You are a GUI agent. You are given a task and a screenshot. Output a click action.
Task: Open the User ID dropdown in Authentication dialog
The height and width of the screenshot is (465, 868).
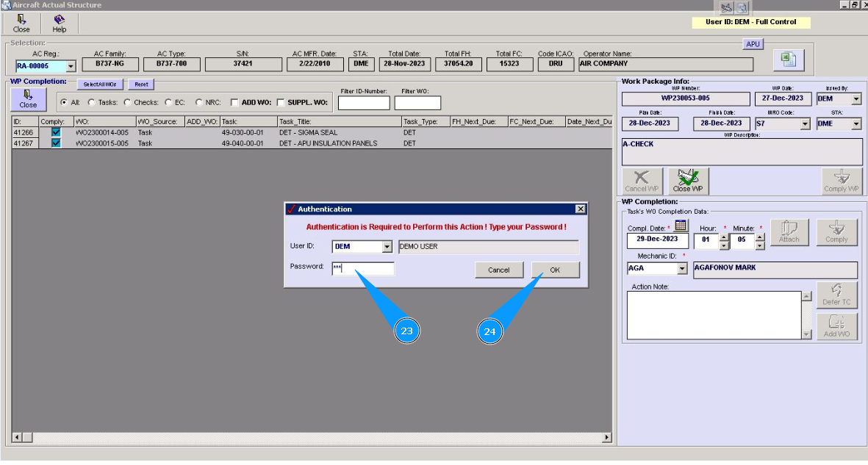[387, 247]
